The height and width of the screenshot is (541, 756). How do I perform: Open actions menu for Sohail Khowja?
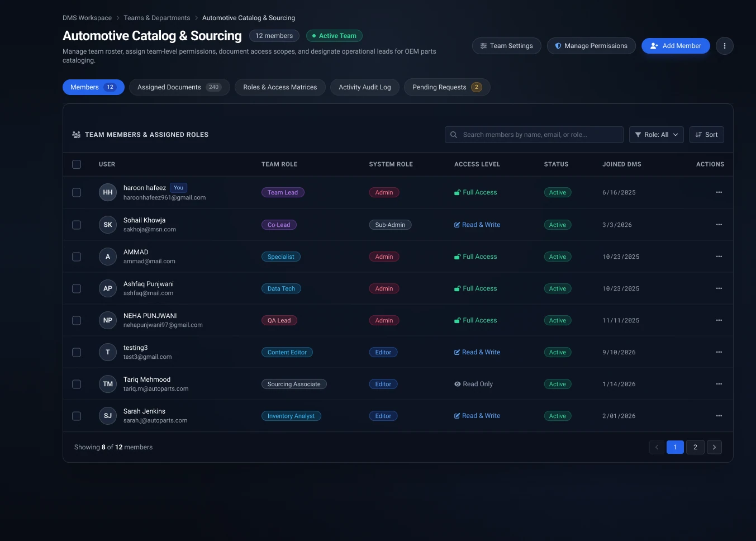tap(719, 225)
